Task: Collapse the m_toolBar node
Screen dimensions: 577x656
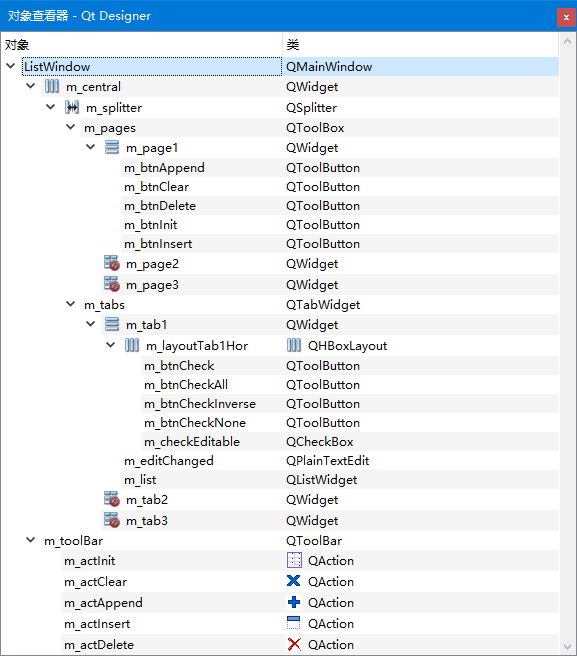Action: point(31,540)
